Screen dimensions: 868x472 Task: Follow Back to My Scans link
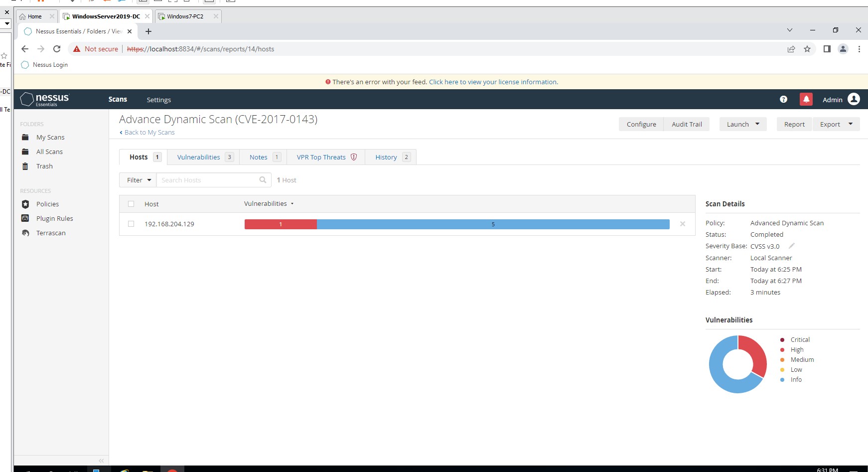click(x=147, y=132)
